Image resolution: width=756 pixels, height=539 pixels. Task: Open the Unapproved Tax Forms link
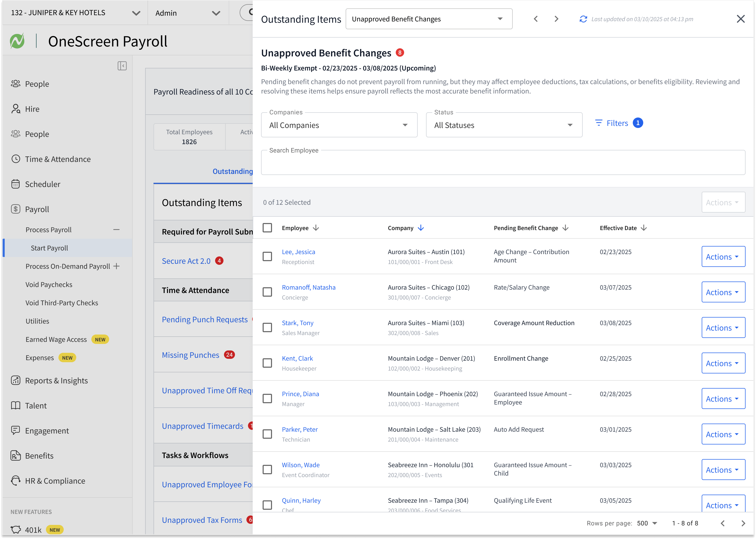(202, 520)
